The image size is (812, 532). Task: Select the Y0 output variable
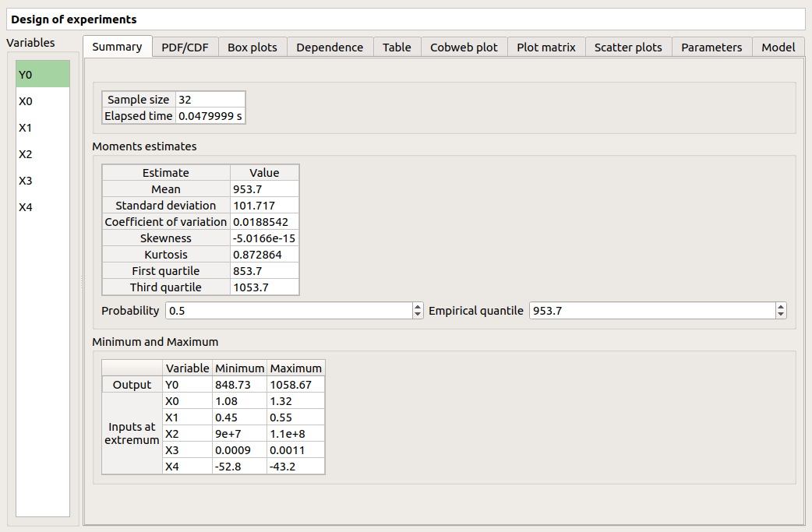point(43,75)
